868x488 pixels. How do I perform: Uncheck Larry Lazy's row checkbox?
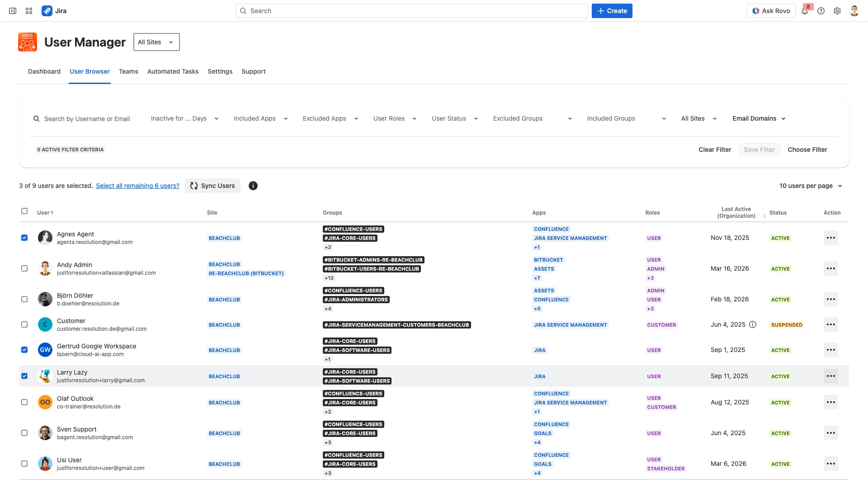[x=24, y=375]
